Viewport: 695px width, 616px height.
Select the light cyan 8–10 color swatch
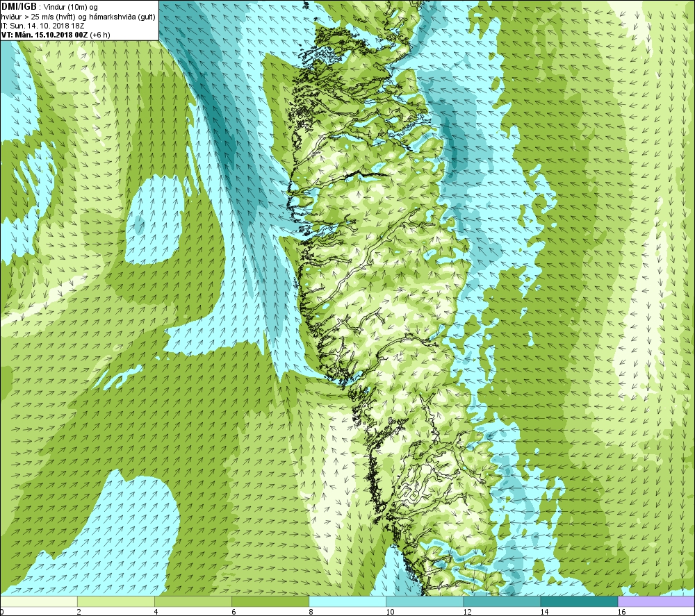[x=347, y=601]
